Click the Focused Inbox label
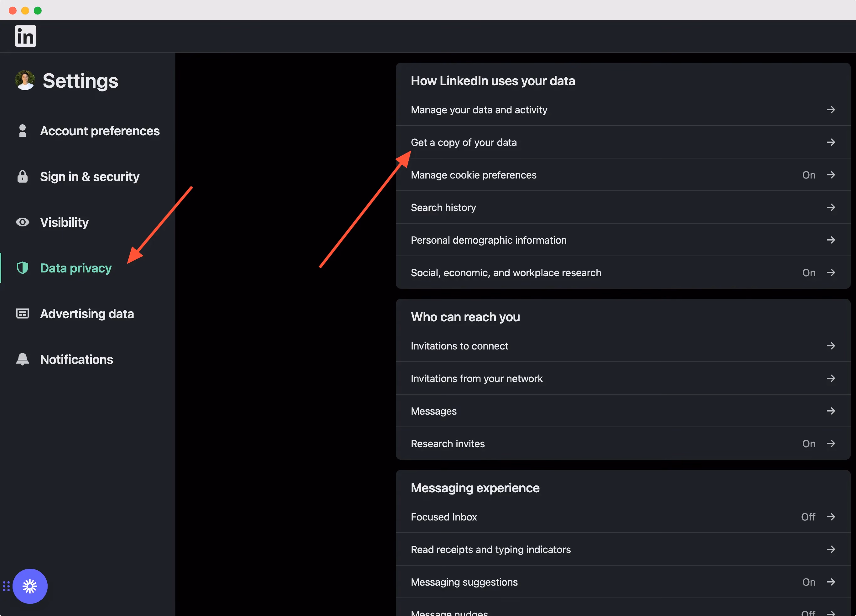 (x=444, y=517)
